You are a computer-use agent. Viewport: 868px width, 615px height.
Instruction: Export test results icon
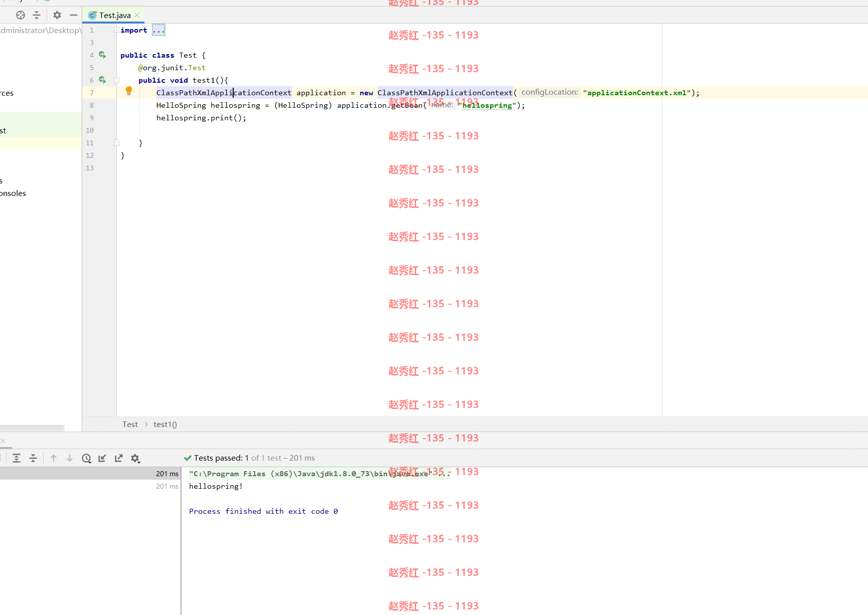(x=119, y=458)
